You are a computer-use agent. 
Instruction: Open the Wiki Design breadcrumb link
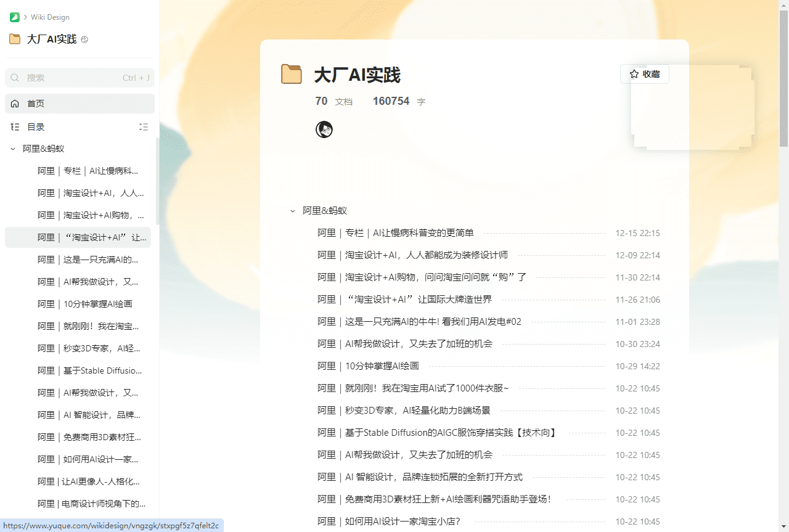tap(49, 17)
